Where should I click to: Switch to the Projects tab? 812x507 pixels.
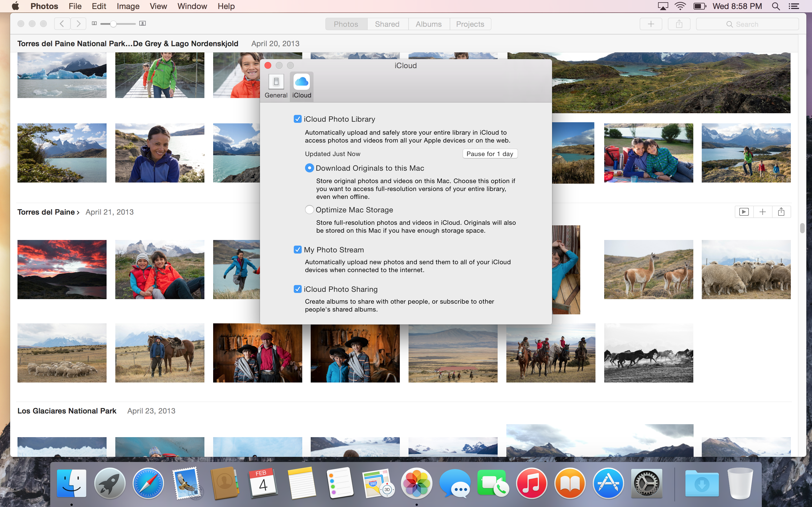click(470, 24)
